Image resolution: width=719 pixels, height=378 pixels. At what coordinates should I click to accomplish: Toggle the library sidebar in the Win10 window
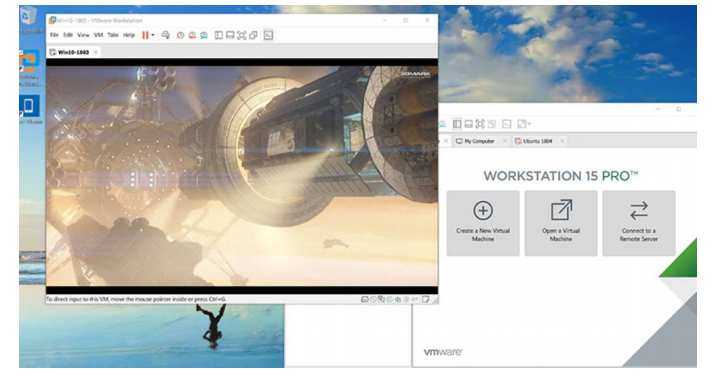pos(219,35)
